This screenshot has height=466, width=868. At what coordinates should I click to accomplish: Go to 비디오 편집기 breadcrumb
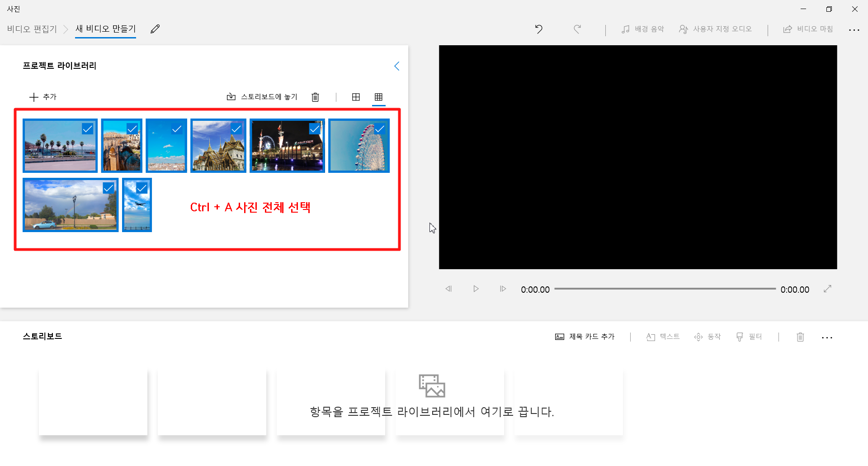point(32,29)
